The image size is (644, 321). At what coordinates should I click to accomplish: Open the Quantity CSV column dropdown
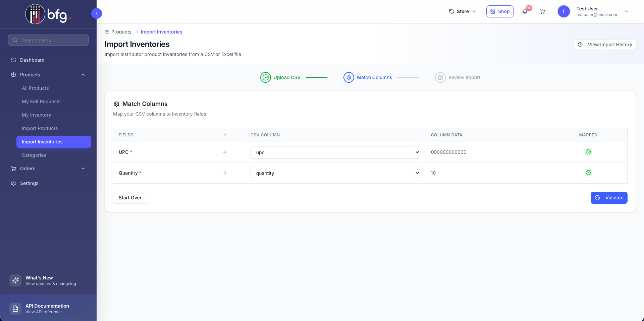(x=335, y=173)
